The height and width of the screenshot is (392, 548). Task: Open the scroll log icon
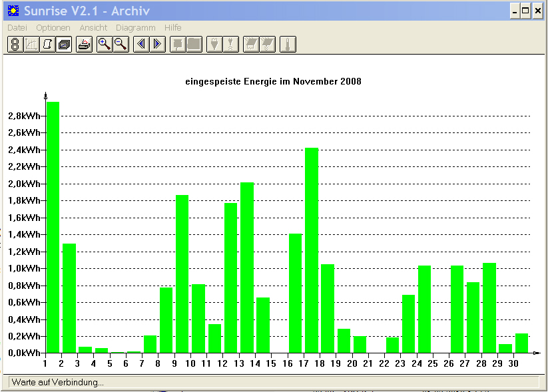[47, 45]
